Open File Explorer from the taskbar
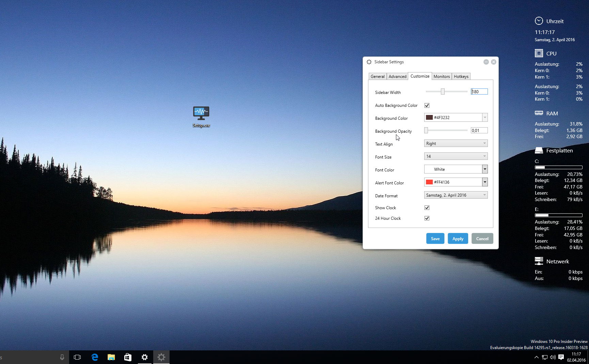Viewport: 589px width, 364px height. (111, 357)
